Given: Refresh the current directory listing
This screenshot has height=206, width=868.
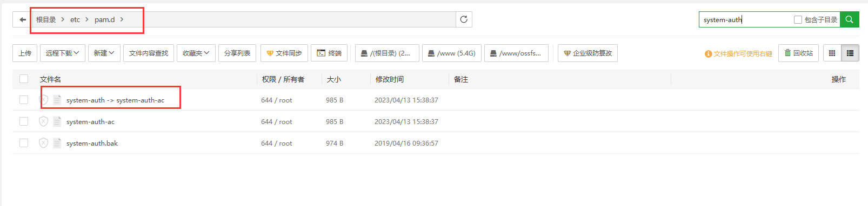Looking at the screenshot, I should pos(464,19).
